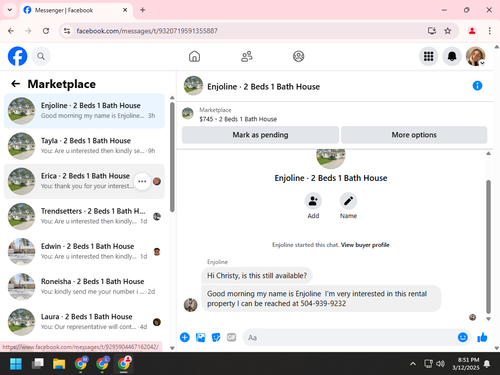Click the $745 - 2 Beds 1 Bath House text
Image resolution: width=500 pixels, height=375 pixels.
click(x=238, y=119)
